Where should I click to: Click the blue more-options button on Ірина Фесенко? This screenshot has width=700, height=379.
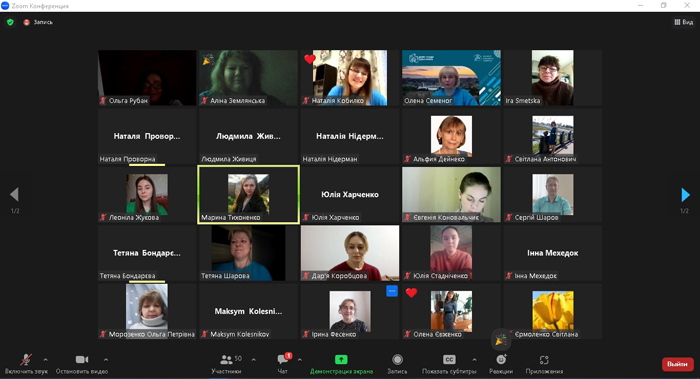(392, 291)
